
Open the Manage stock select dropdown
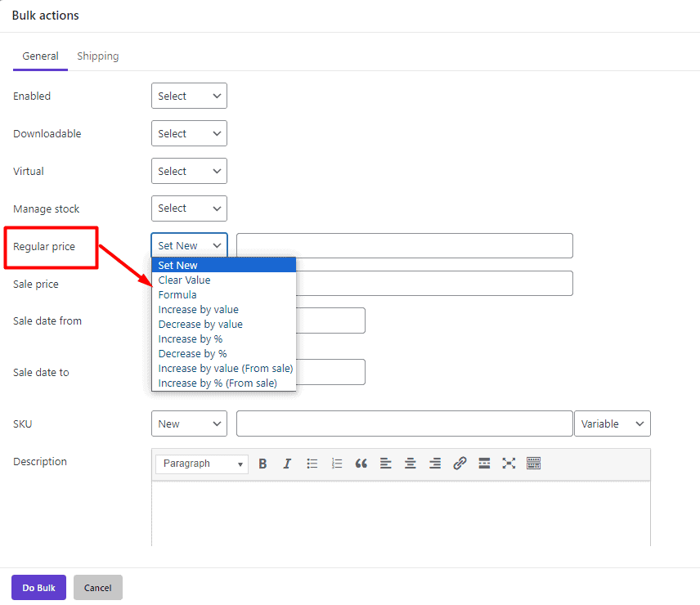(x=189, y=208)
